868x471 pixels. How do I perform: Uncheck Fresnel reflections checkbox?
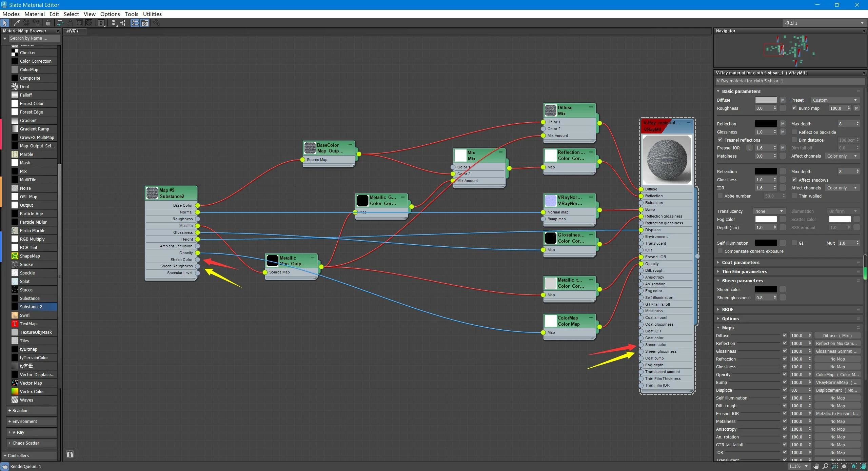click(x=720, y=140)
